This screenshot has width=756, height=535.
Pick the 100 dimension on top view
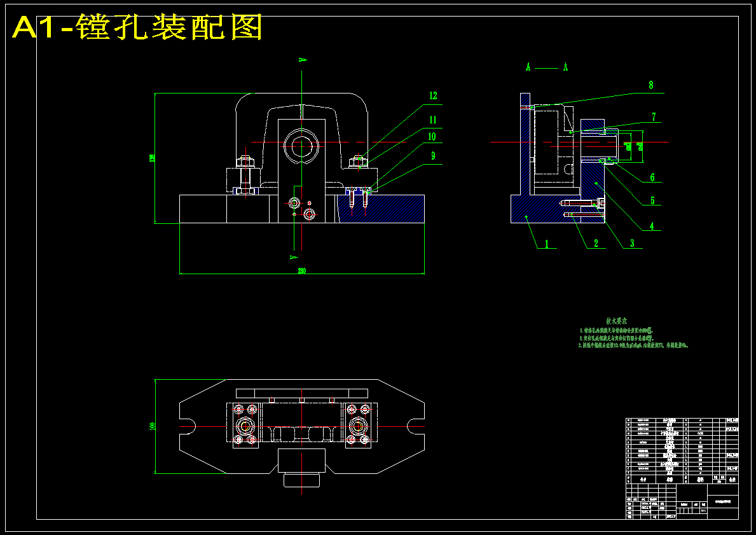tap(153, 426)
